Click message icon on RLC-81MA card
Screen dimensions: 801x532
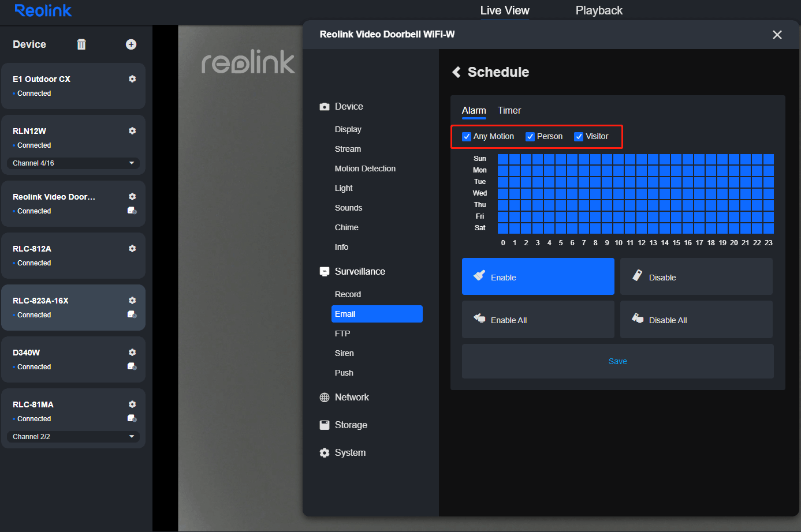(132, 418)
